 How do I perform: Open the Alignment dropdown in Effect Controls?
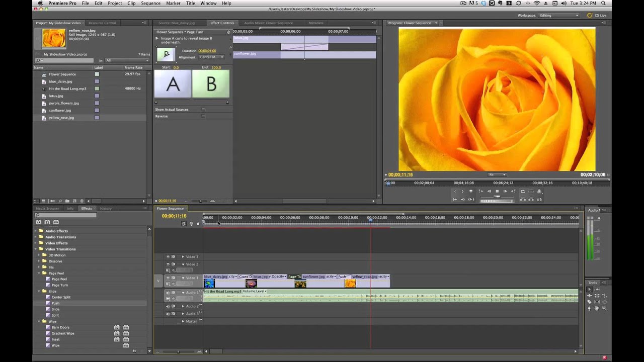tap(212, 57)
